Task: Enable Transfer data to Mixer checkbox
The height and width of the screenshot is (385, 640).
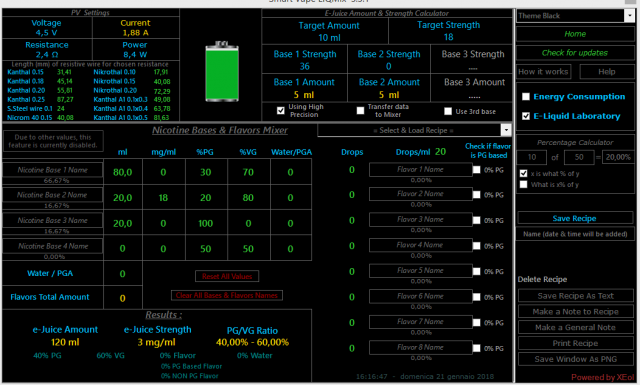Action: tap(360, 111)
